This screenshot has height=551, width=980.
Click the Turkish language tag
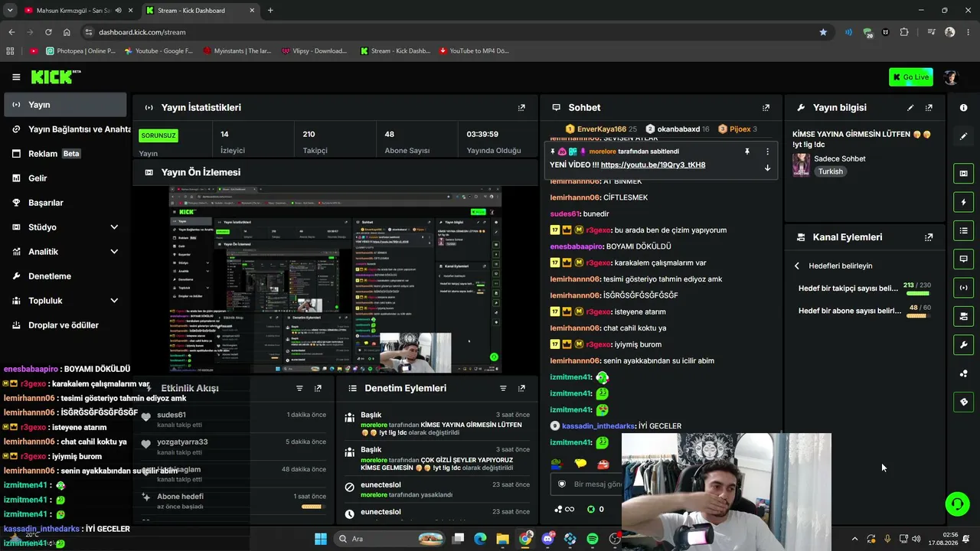coord(831,171)
